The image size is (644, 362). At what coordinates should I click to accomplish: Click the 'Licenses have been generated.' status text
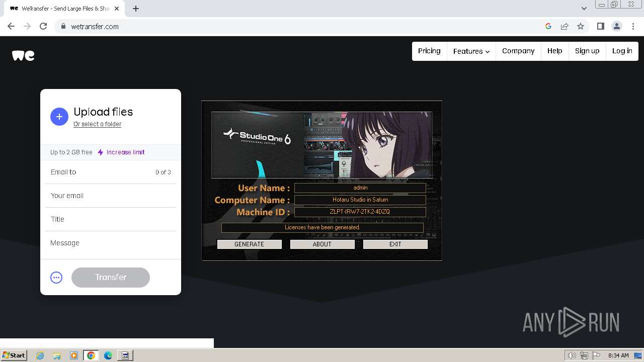pyautogui.click(x=323, y=227)
